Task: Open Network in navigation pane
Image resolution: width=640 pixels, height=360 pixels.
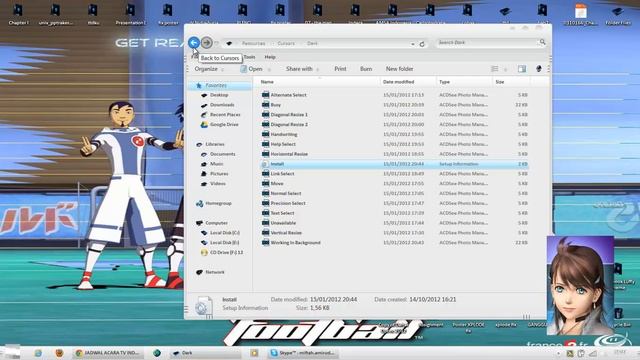Action: click(210, 272)
